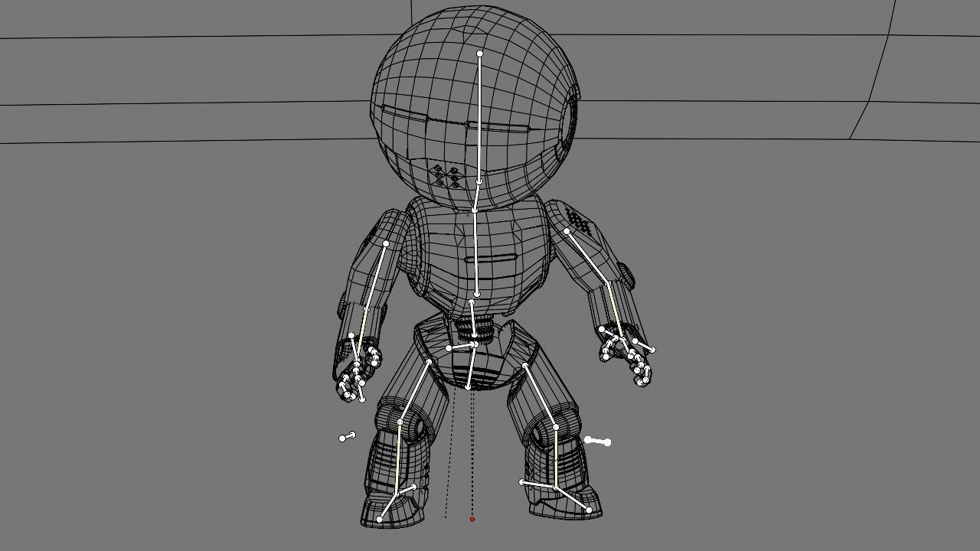Click the red origin dot on the floor
This screenshot has height=551, width=980.
coord(472,520)
